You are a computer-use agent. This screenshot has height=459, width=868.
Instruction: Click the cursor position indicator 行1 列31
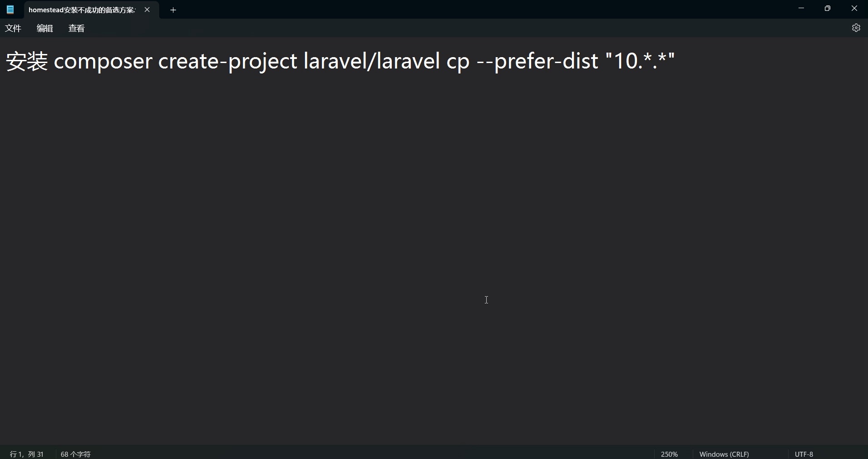coord(26,454)
